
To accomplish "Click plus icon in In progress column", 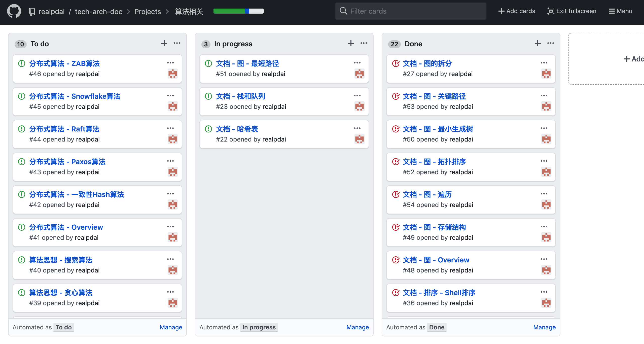I will 351,43.
